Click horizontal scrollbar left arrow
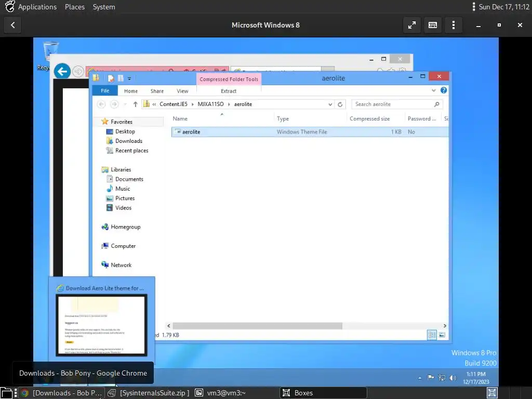Viewport: 532px width, 399px height. pyautogui.click(x=169, y=326)
